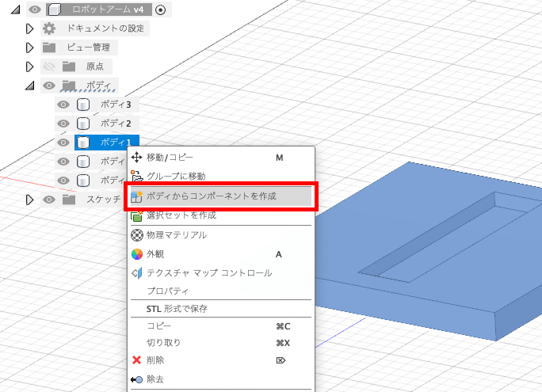
Task: Show the hidden 原点 folder
Action: point(49,67)
